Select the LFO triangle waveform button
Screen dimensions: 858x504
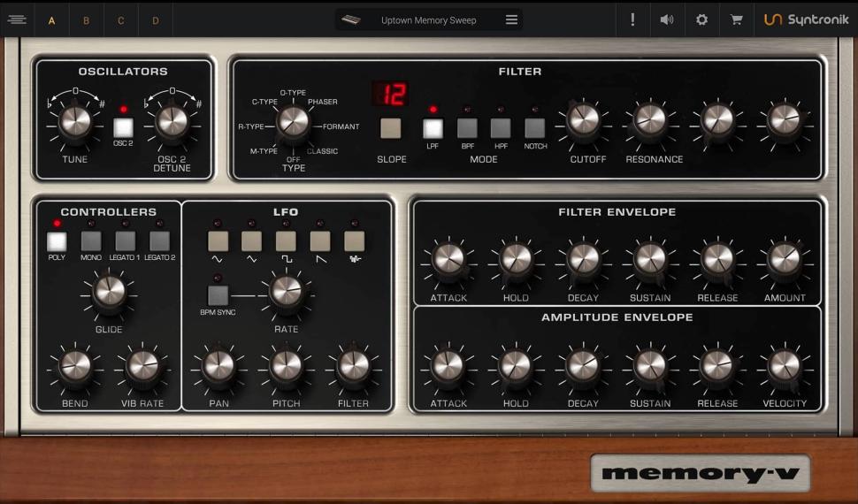click(252, 241)
